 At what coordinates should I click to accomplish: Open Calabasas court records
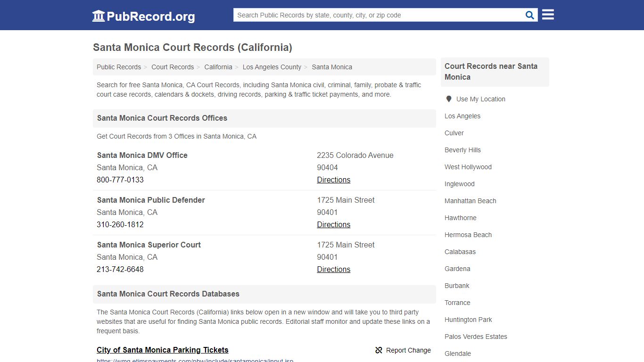(460, 252)
